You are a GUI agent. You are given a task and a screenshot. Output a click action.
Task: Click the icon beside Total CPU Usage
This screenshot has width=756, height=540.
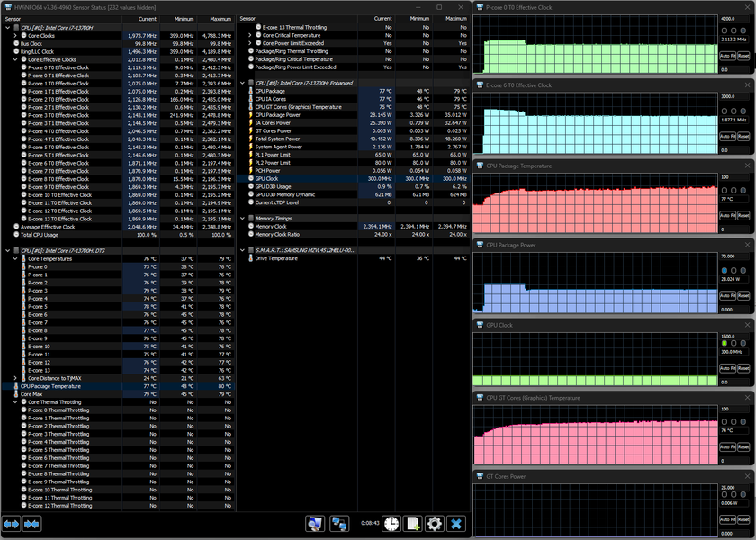(16, 235)
